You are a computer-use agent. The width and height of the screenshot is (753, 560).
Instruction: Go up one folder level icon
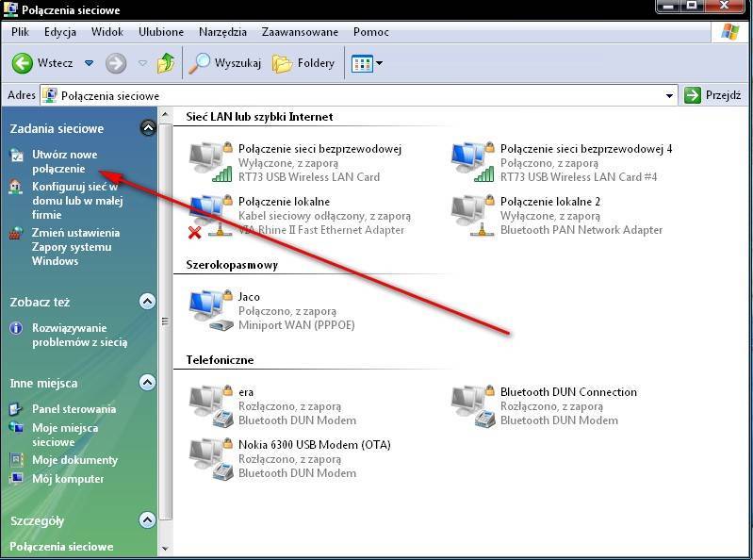pos(166,63)
